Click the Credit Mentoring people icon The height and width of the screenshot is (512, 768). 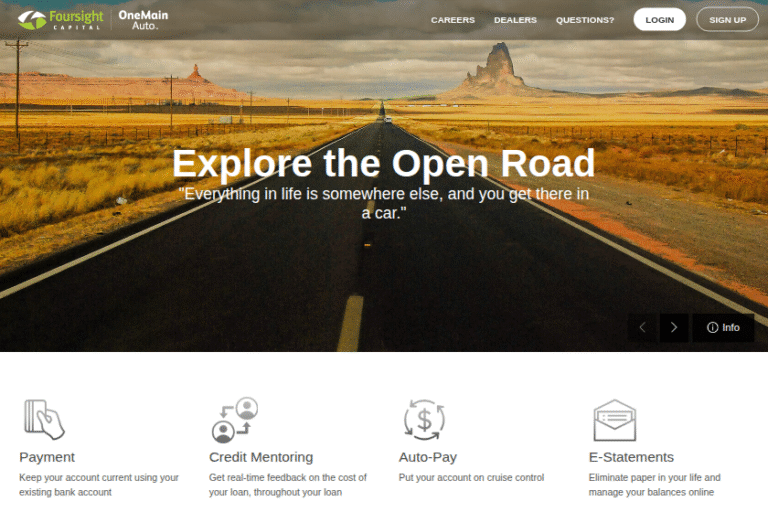[235, 420]
